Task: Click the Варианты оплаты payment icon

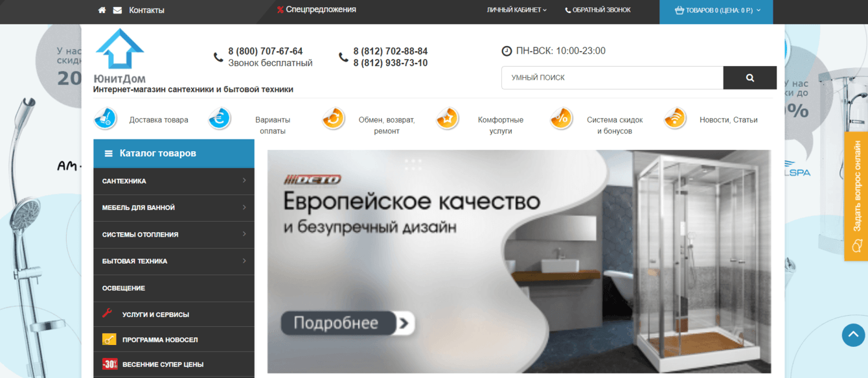Action: [219, 119]
